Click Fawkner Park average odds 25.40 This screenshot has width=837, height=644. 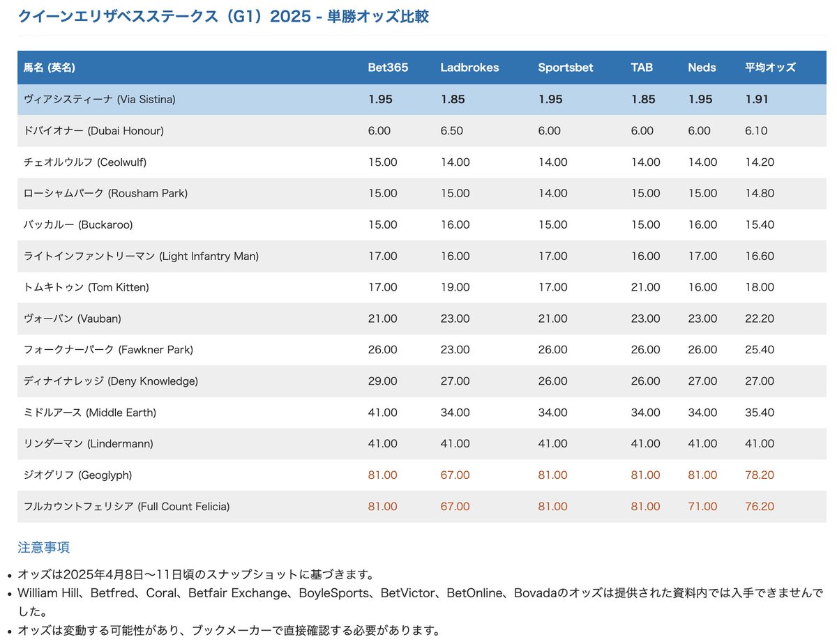click(760, 350)
